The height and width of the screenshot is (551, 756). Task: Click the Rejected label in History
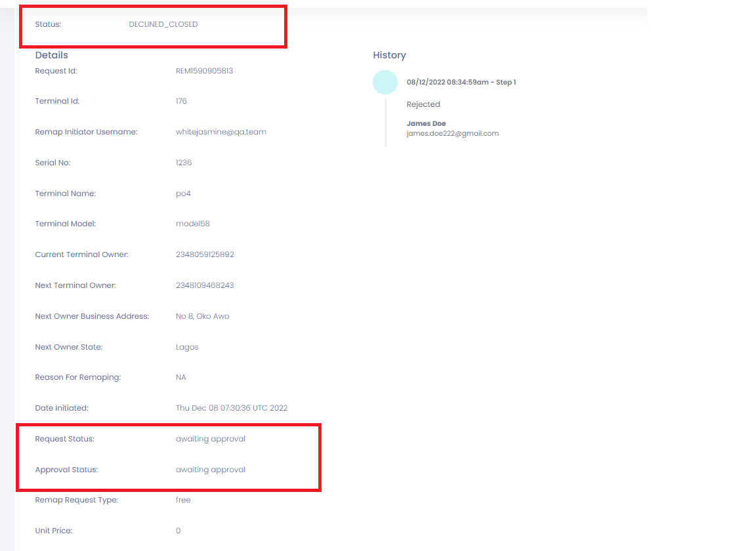pyautogui.click(x=423, y=104)
